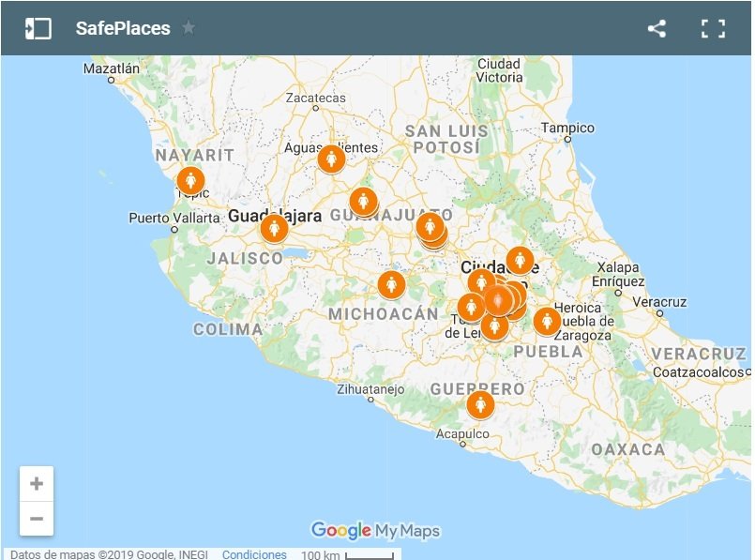This screenshot has height=560, width=755.
Task: Click the Google My Maps logo
Action: [375, 531]
